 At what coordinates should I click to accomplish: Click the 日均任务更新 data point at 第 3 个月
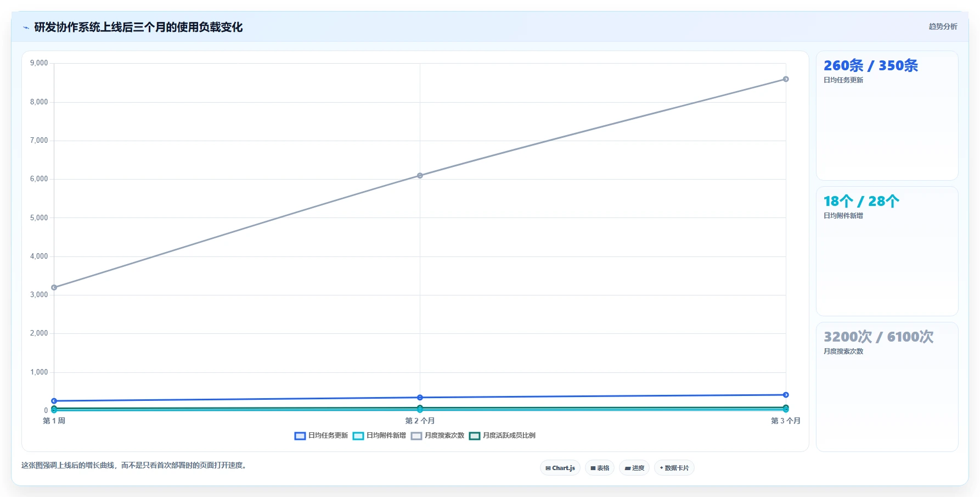[786, 395]
